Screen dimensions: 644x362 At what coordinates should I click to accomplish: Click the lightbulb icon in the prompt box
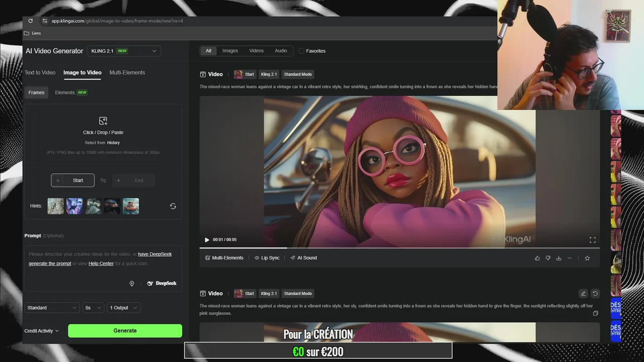pos(132,284)
